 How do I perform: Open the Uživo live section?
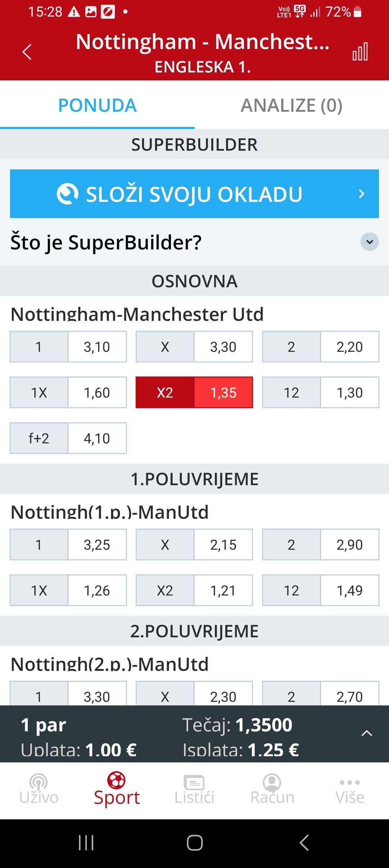[x=39, y=789]
